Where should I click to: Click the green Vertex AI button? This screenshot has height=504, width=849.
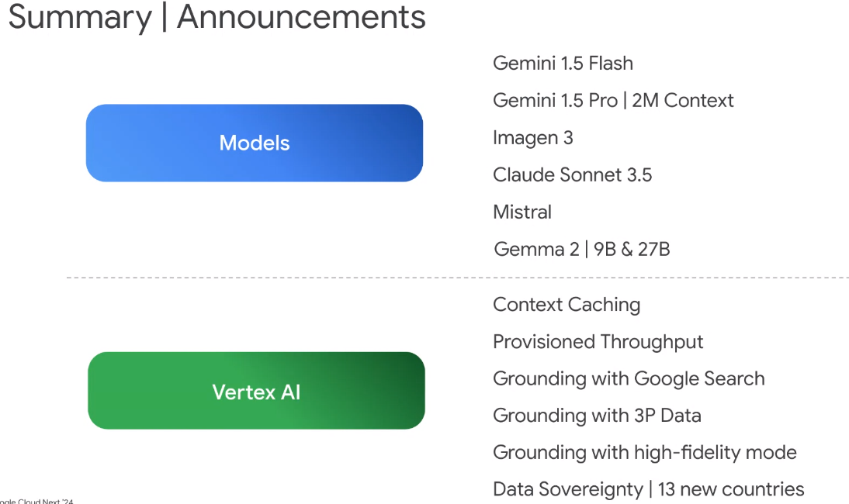pos(256,391)
